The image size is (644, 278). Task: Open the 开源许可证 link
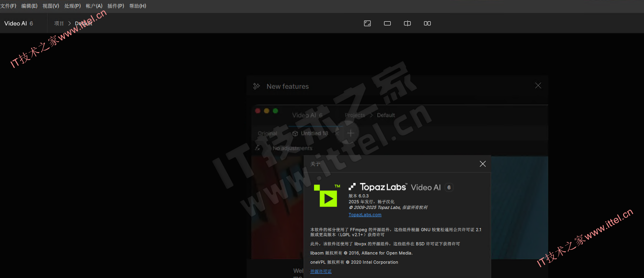point(321,271)
